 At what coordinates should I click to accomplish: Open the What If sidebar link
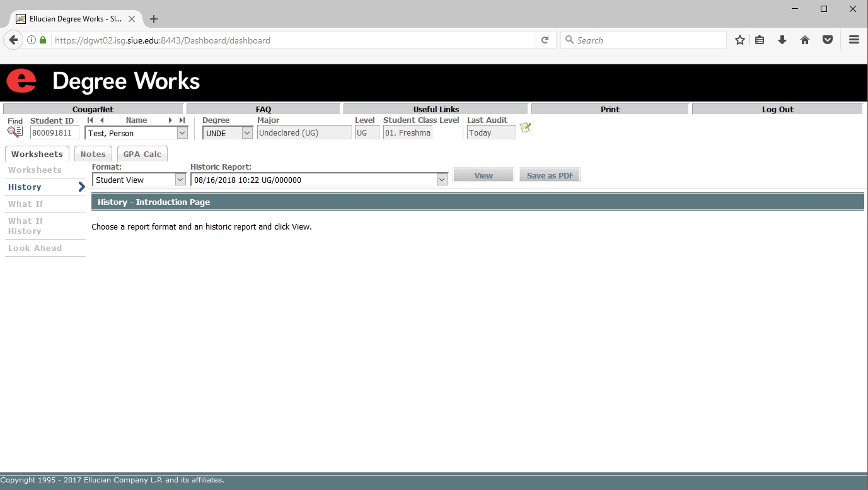pyautogui.click(x=26, y=204)
